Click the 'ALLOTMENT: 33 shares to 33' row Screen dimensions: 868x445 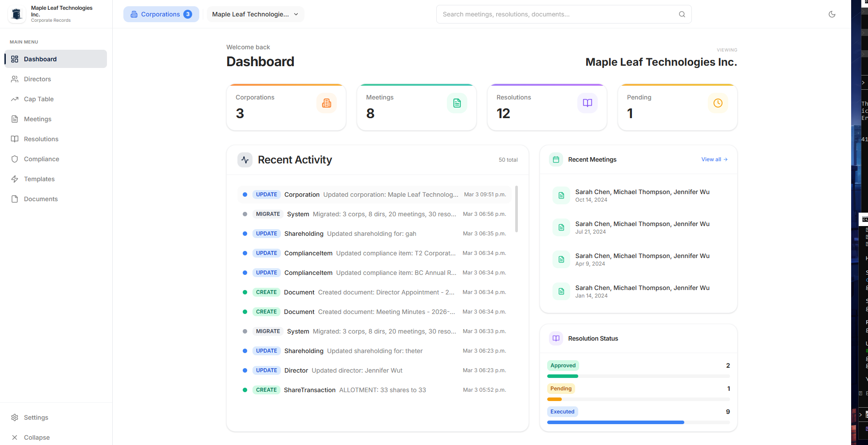point(375,390)
